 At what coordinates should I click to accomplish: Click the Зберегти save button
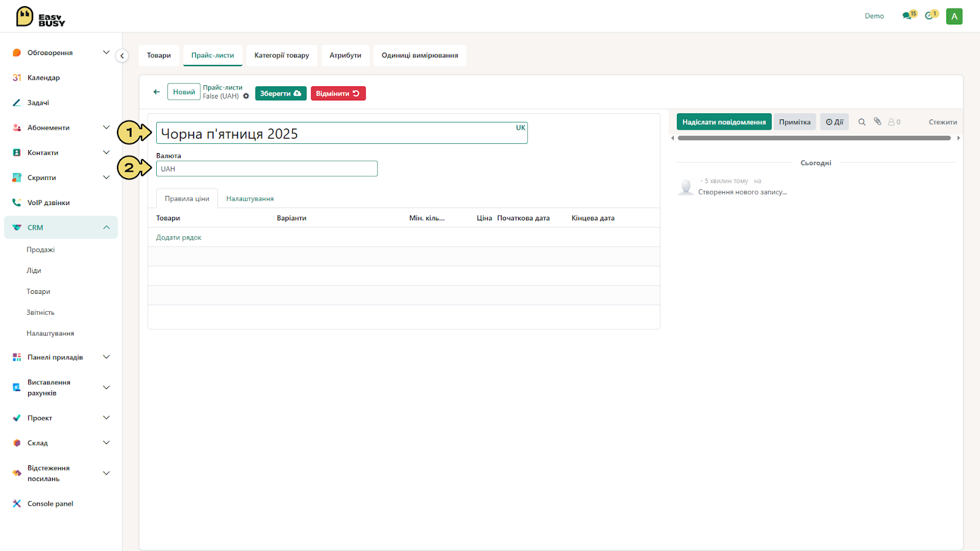[281, 93]
